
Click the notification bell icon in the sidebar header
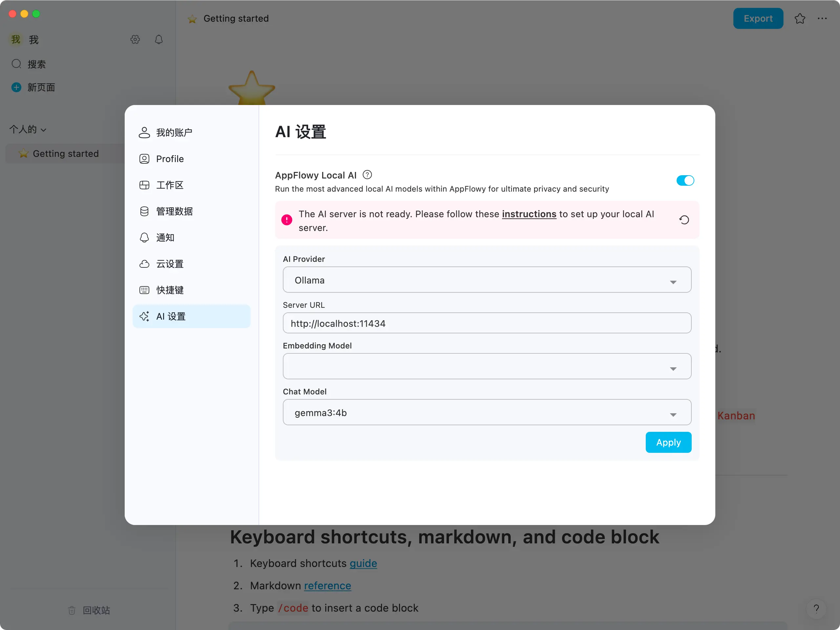pyautogui.click(x=159, y=39)
